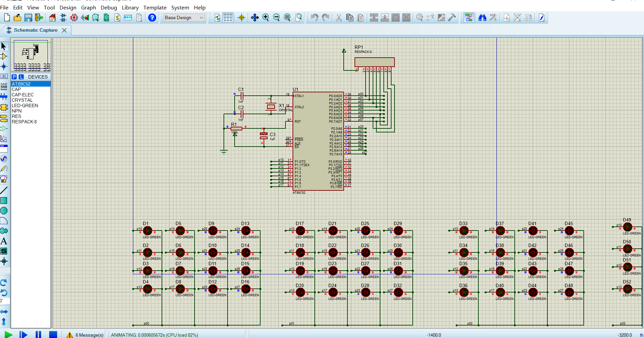The image size is (644, 338).
Task: Click the New Sheet icon
Action: click(507, 18)
